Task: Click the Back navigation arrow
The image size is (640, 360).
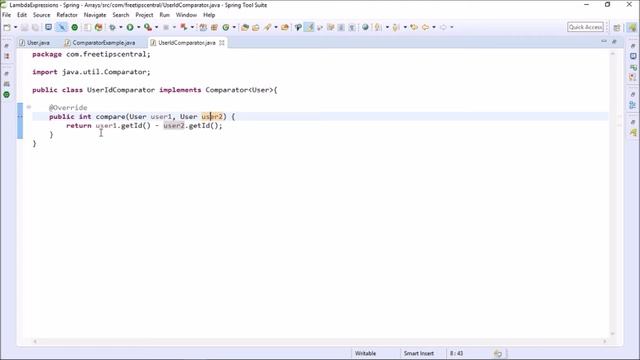Action: pos(425,27)
